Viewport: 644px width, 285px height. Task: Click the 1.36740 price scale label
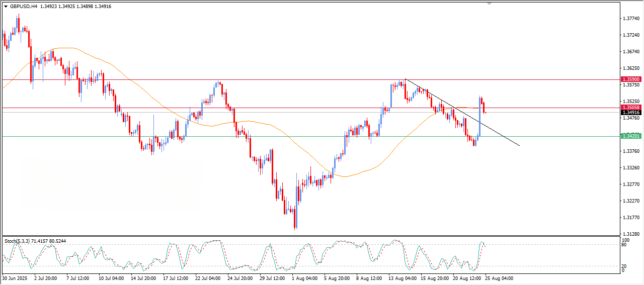coord(631,52)
